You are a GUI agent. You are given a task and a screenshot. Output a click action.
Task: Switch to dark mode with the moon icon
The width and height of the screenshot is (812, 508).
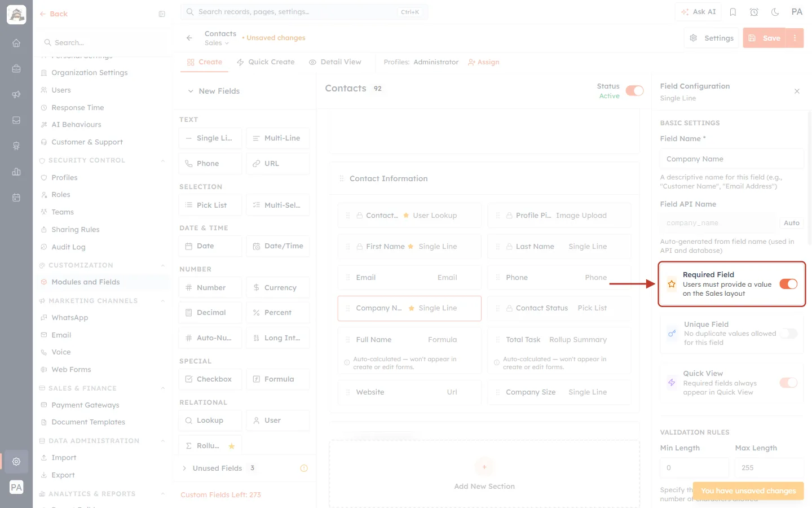tap(775, 12)
